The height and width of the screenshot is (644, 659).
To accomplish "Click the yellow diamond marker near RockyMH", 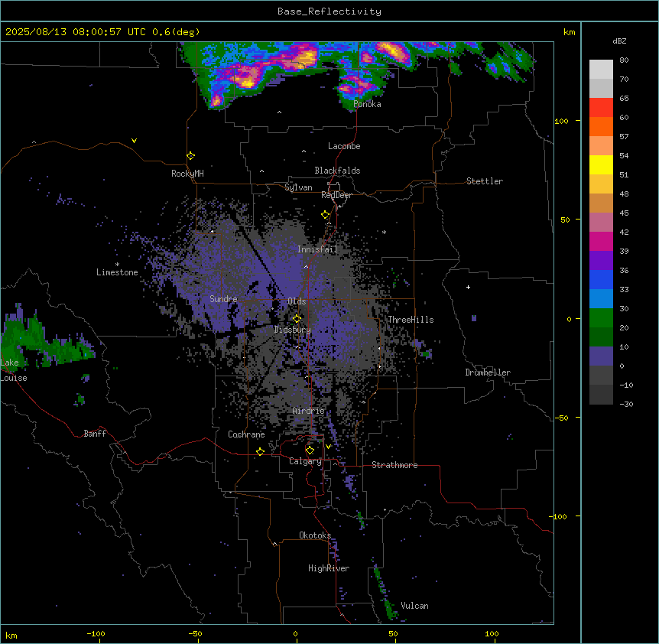I will point(190,156).
